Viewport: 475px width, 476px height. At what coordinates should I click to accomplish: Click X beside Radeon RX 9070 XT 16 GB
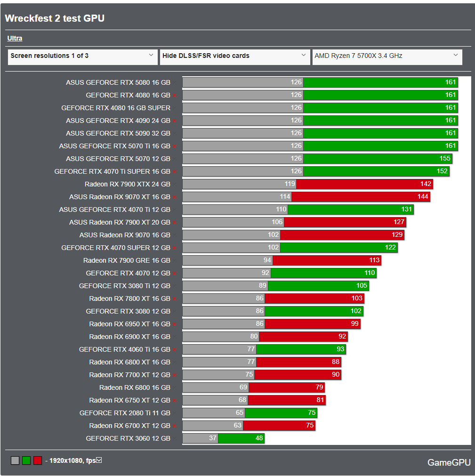tap(175, 198)
